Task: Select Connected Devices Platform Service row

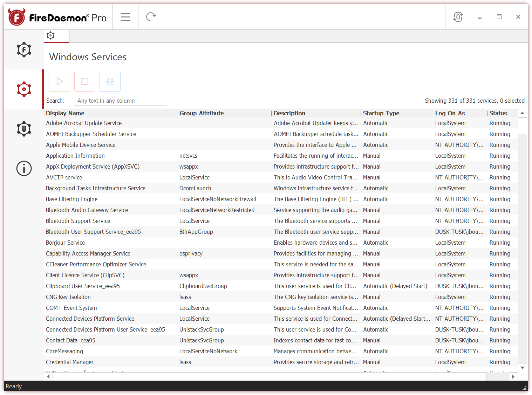Action: coord(281,319)
